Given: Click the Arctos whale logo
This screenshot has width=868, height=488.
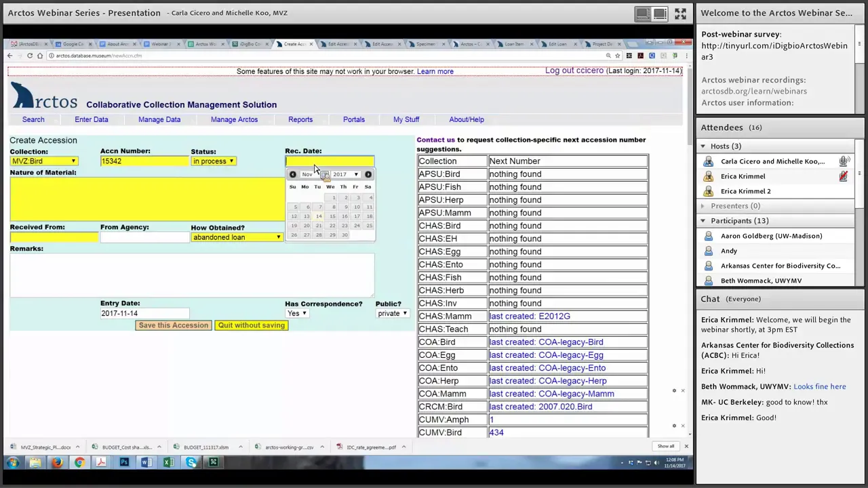Looking at the screenshot, I should 44,97.
